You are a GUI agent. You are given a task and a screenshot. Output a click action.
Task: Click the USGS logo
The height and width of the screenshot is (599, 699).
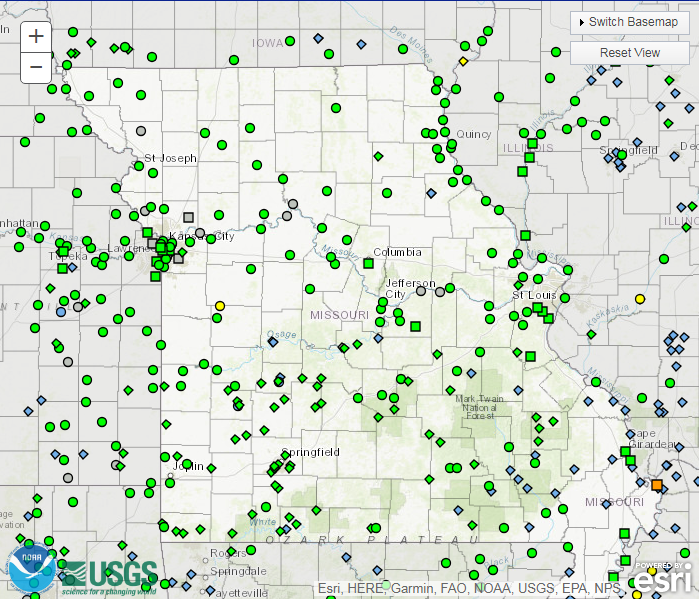pos(110,574)
